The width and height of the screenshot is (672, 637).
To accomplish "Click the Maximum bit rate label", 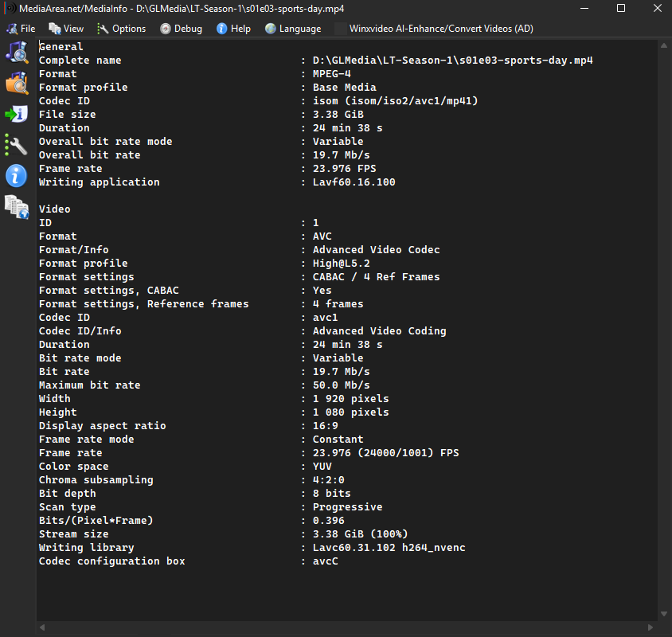I will tap(89, 385).
